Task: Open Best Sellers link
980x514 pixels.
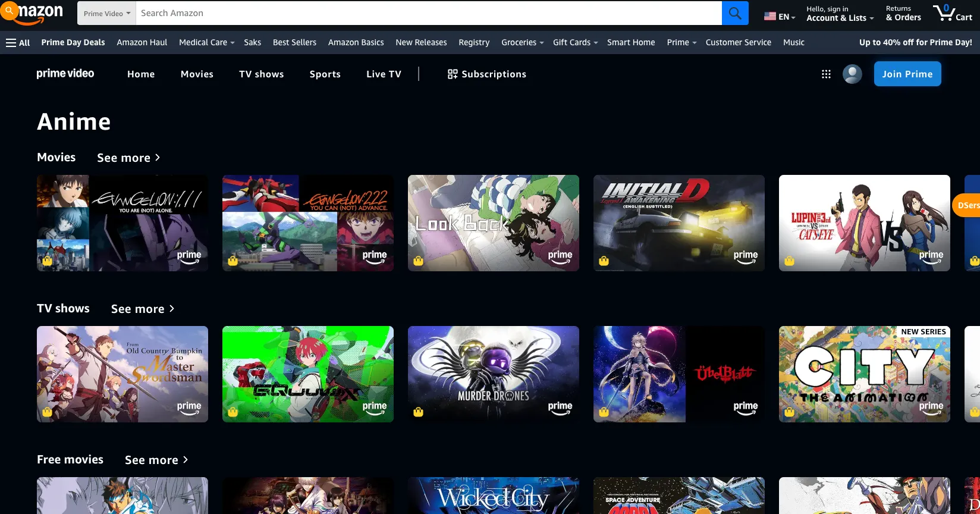Action: pos(294,42)
